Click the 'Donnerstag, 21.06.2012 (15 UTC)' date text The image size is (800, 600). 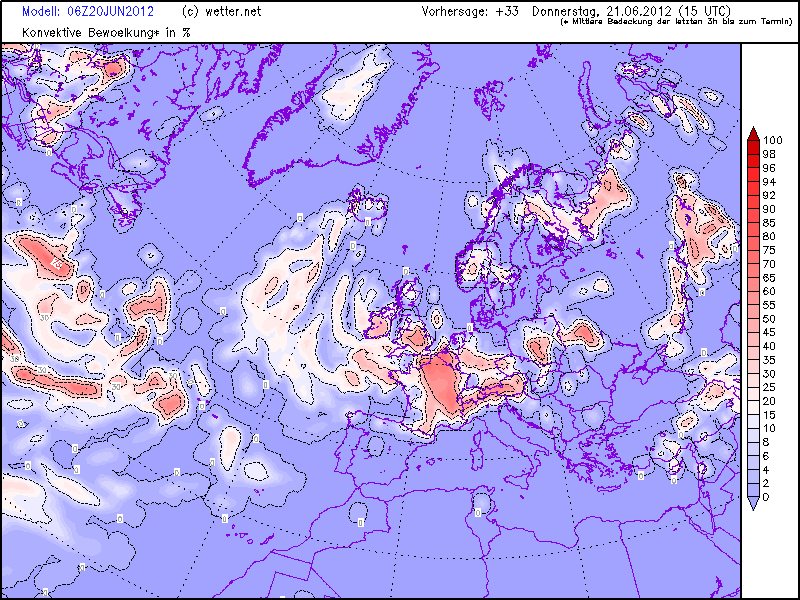tap(631, 12)
